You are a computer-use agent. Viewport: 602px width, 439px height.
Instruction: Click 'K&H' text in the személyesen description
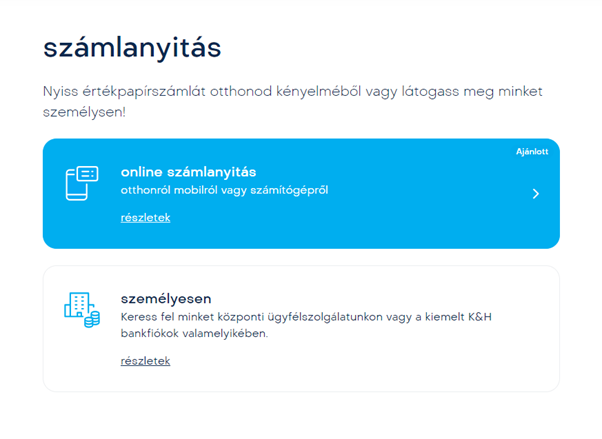[x=481, y=317]
